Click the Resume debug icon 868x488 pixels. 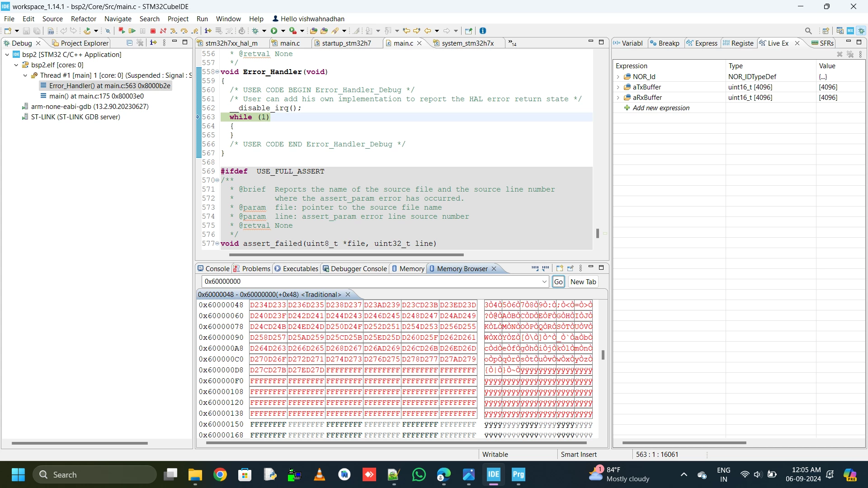coord(132,31)
